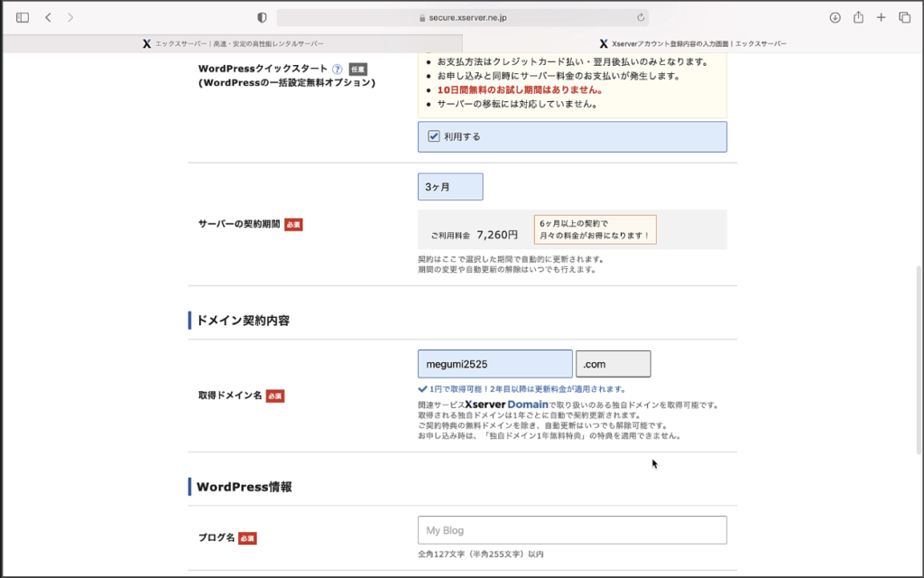Open the privacy shield icon

[263, 18]
